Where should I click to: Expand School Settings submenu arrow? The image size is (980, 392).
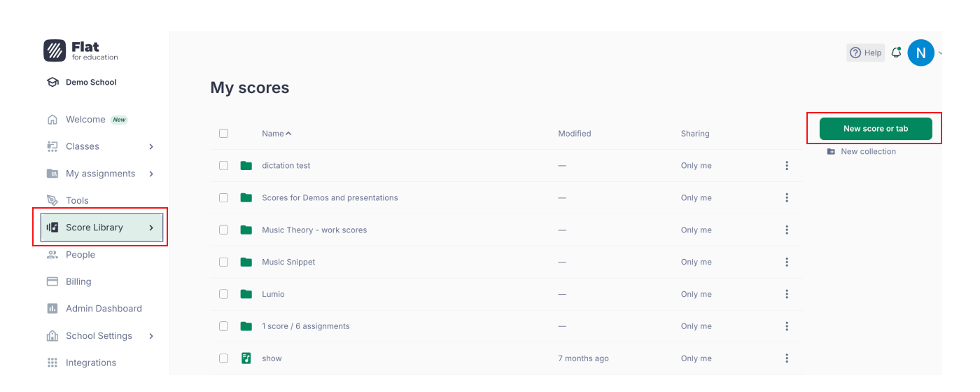coord(151,336)
